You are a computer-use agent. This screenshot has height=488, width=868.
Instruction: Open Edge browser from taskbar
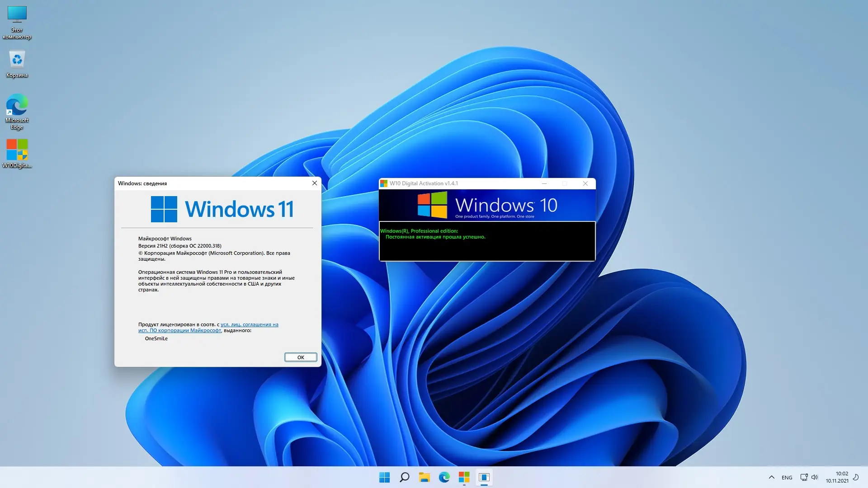pyautogui.click(x=444, y=477)
